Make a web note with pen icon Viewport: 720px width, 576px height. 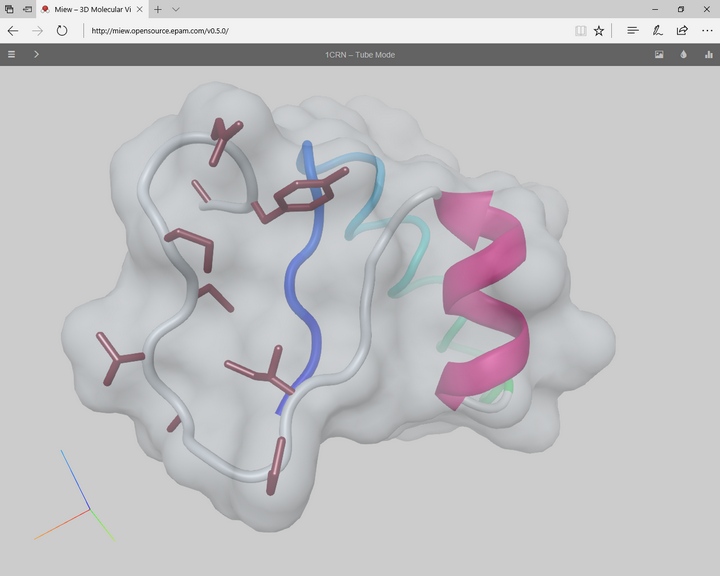(x=657, y=31)
